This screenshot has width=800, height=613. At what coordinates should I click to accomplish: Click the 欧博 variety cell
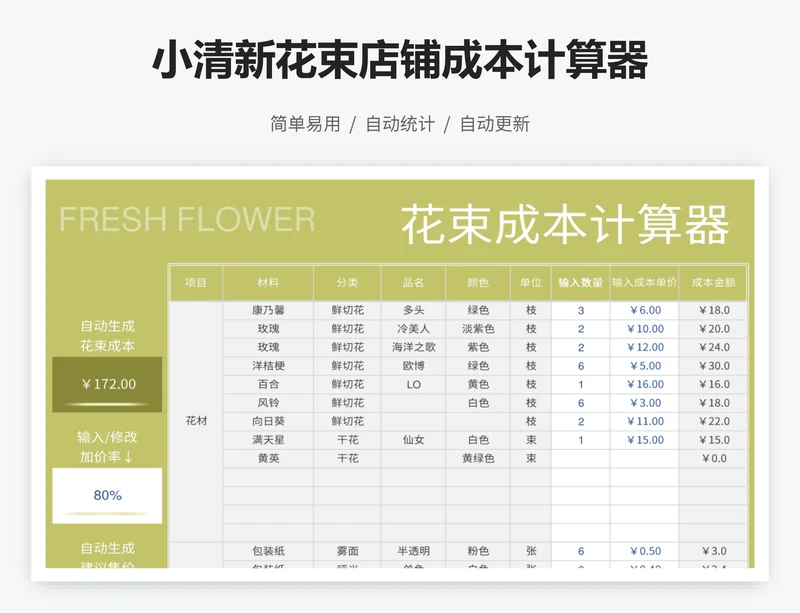(413, 366)
